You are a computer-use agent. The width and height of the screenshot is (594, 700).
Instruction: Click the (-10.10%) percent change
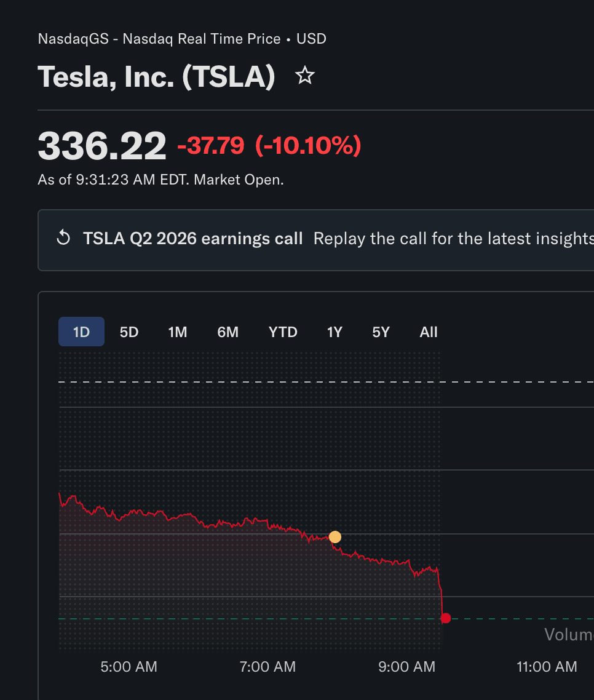[x=308, y=146]
